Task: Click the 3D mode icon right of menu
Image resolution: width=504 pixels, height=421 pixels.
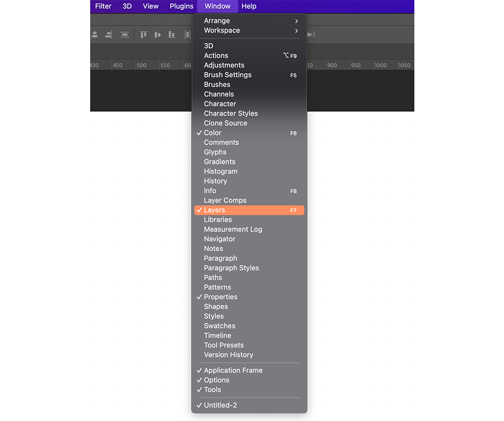Action: click(311, 35)
